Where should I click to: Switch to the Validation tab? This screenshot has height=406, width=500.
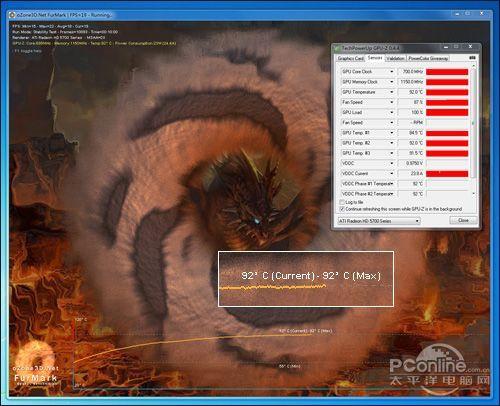395,58
